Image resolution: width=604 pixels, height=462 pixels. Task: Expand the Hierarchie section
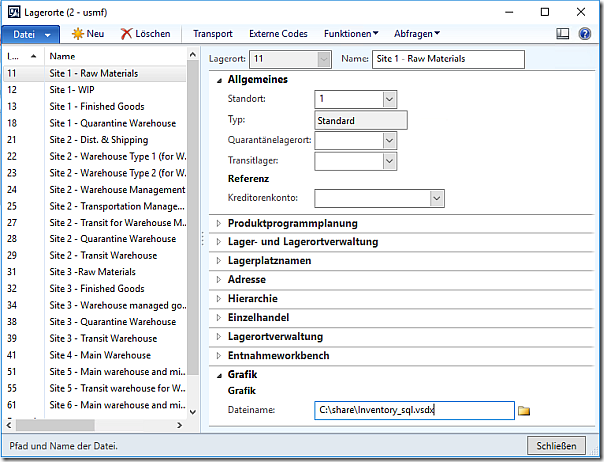pos(219,299)
